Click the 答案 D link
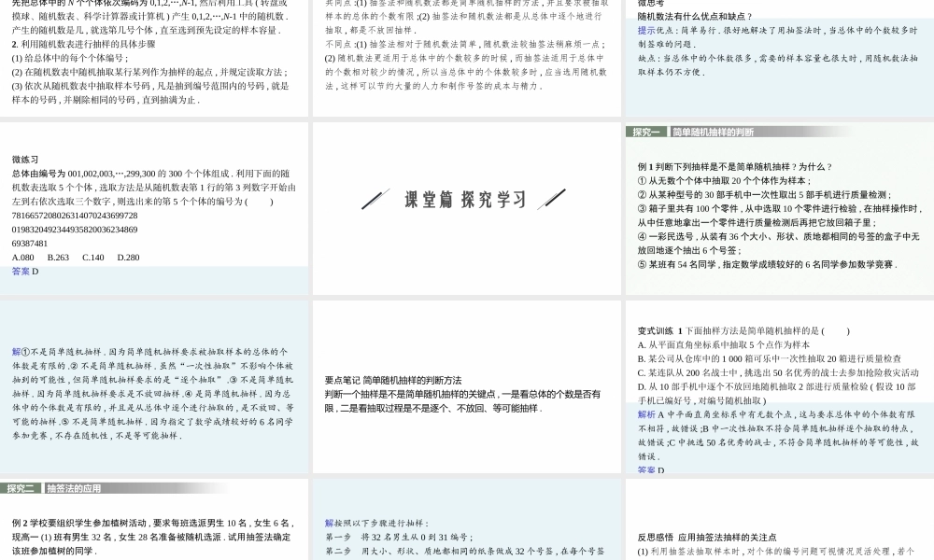Screen dimensions: 934x560 (23, 271)
